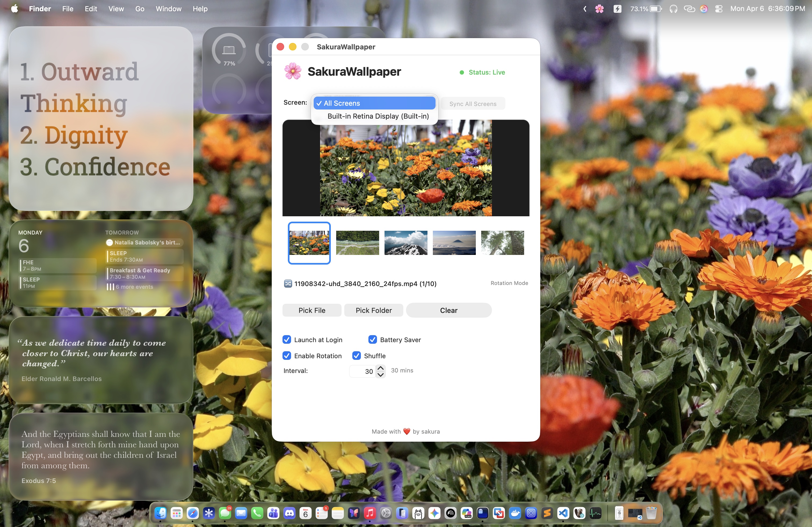
Task: Open the Window menu in the menu bar
Action: pos(168,9)
